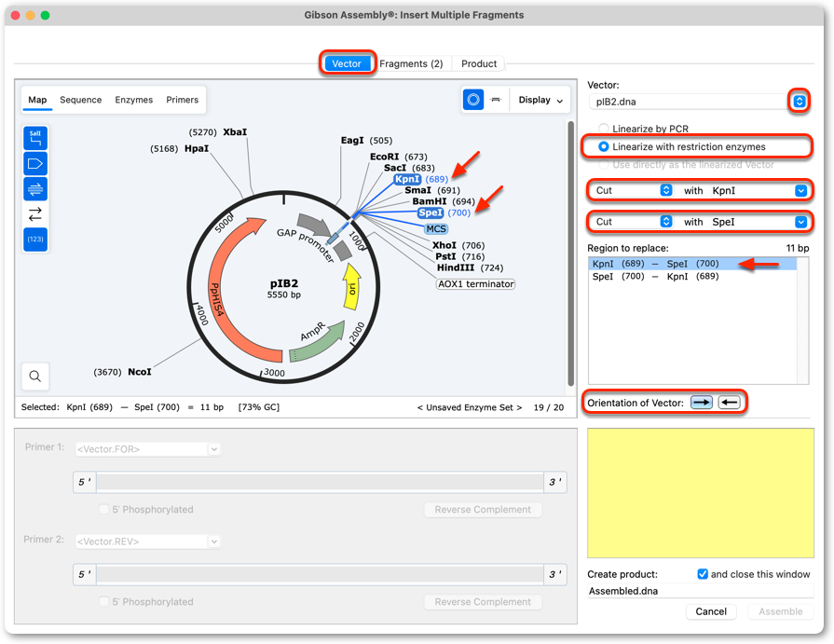Switch to the Product tab
834x644 pixels.
coord(479,63)
